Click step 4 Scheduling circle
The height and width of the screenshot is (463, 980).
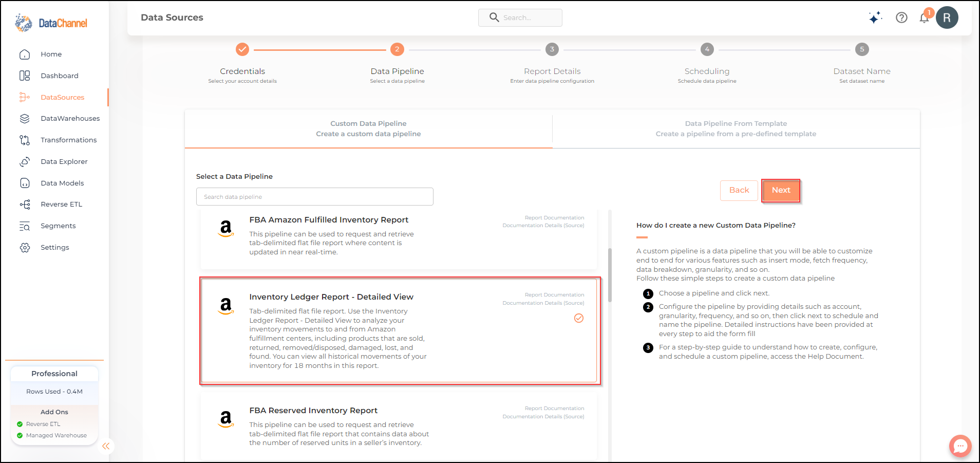point(707,49)
